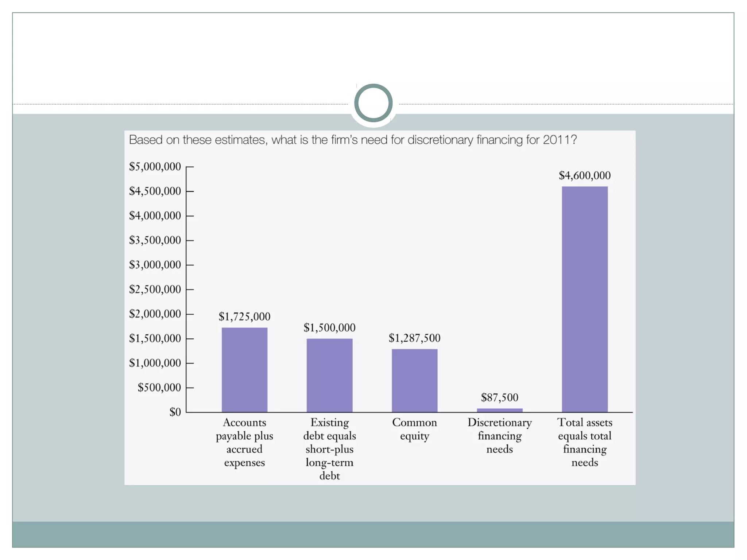Select the $1,287,500 value label
The image size is (747, 560).
coord(414,338)
